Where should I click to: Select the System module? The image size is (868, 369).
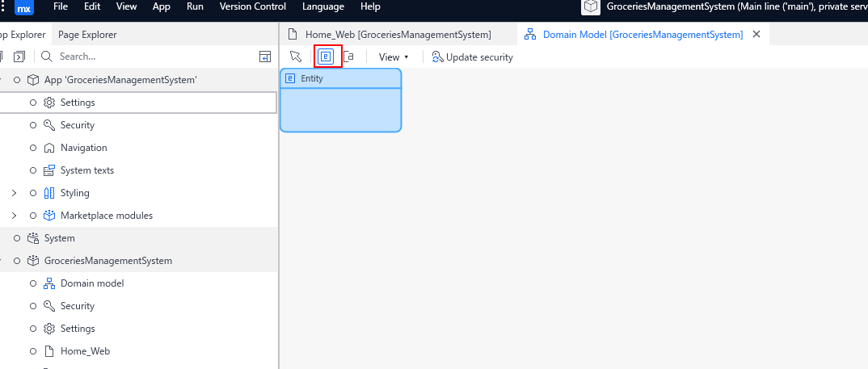click(59, 238)
